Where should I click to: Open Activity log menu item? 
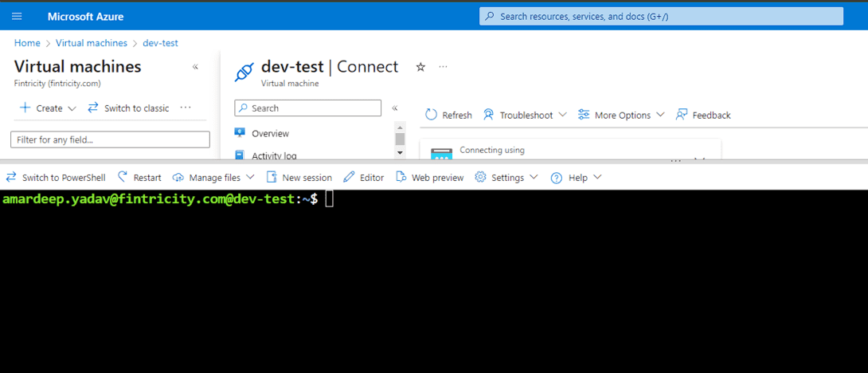273,155
